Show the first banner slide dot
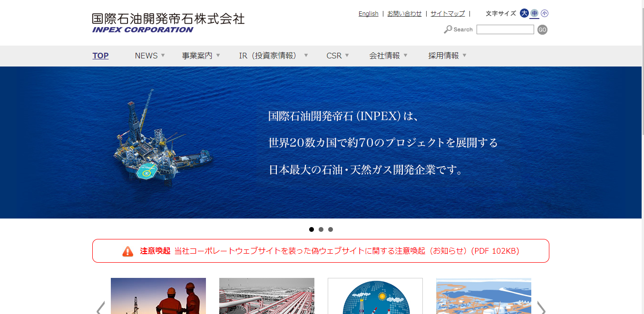The height and width of the screenshot is (314, 644). 312,229
